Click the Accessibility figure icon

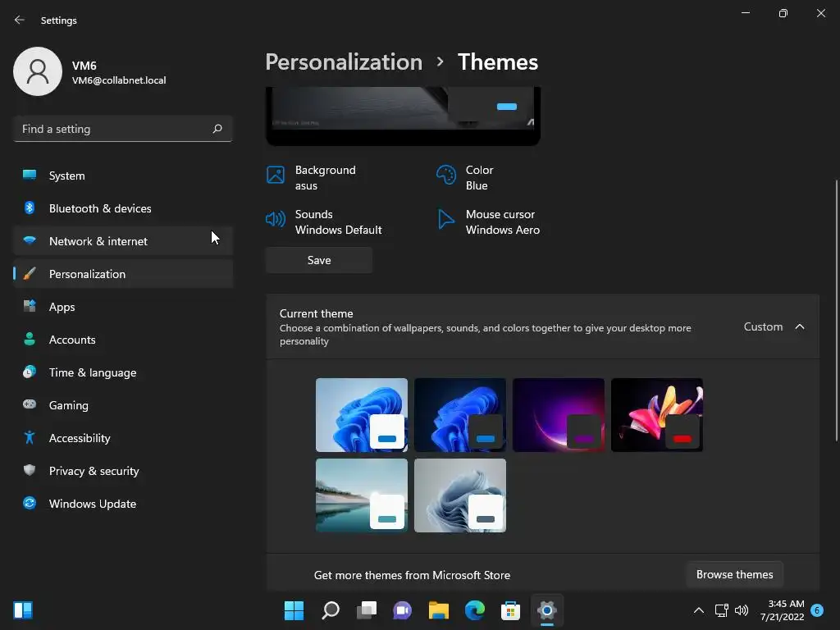tap(30, 437)
